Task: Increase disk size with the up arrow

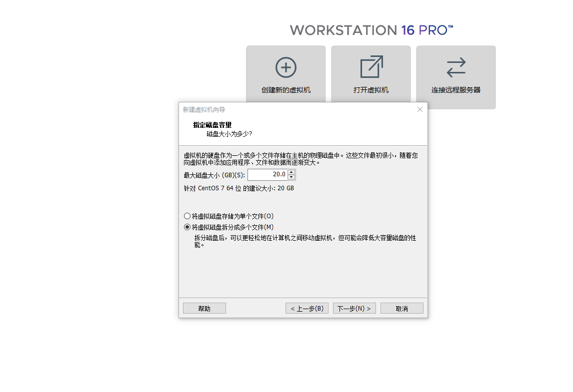Action: [x=291, y=172]
